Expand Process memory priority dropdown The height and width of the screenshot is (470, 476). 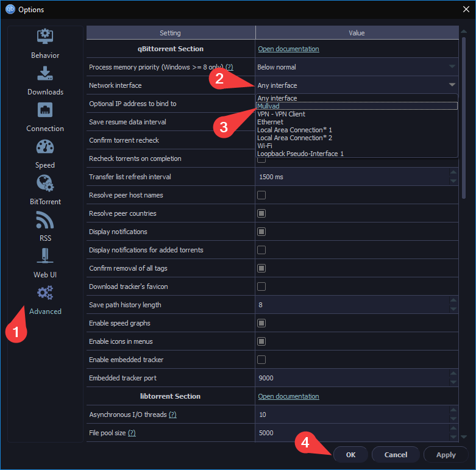(452, 67)
